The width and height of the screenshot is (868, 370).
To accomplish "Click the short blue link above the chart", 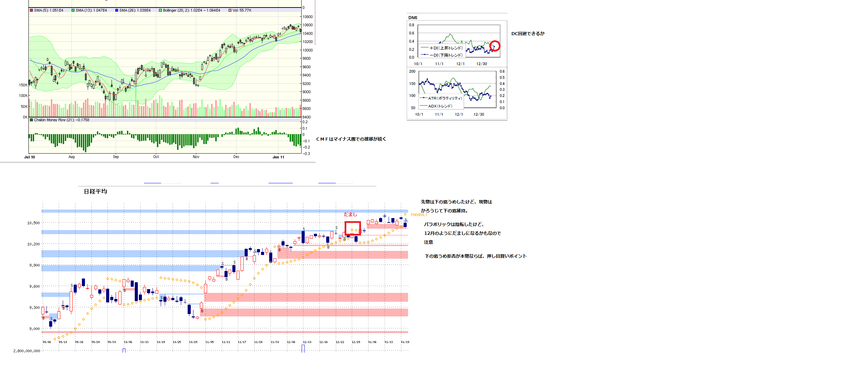I will (214, 183).
